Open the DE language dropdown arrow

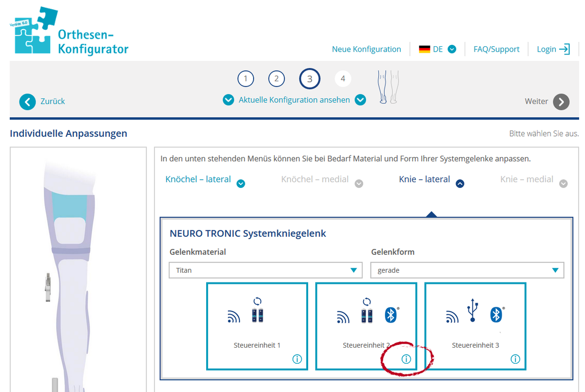[452, 49]
